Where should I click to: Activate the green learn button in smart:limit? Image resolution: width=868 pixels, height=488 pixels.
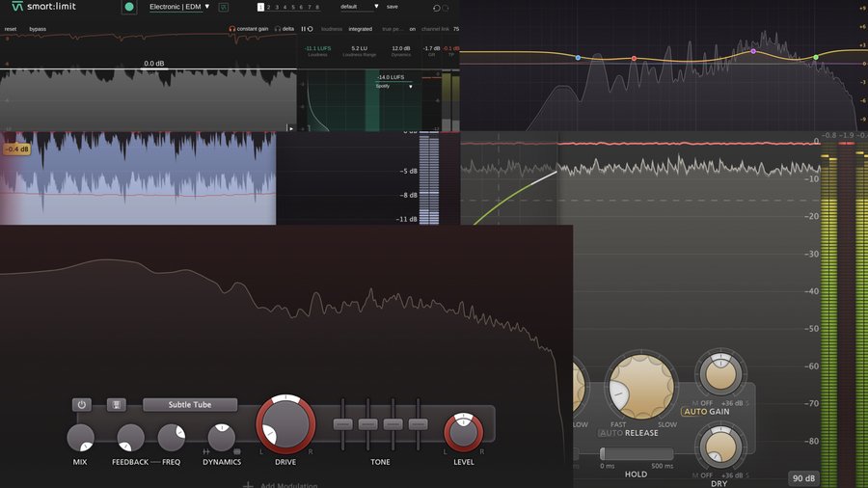pyautogui.click(x=129, y=7)
